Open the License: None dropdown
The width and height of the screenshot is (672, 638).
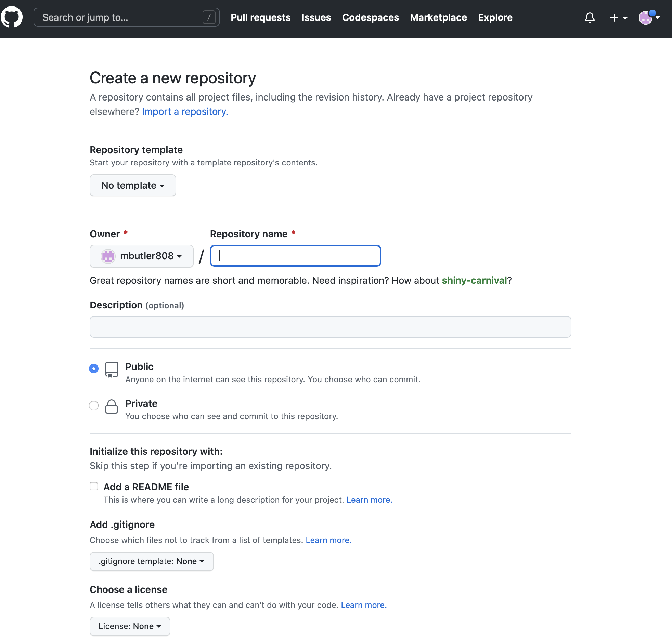click(130, 626)
